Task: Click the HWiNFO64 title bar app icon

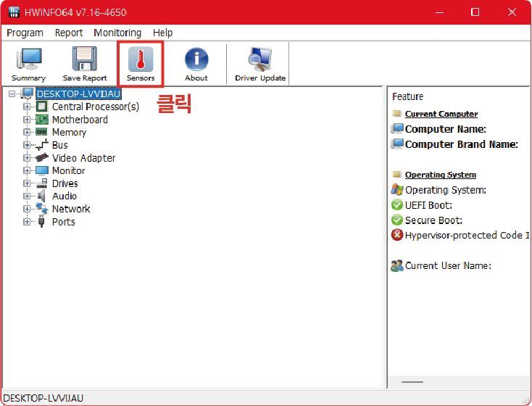Action: tap(14, 12)
